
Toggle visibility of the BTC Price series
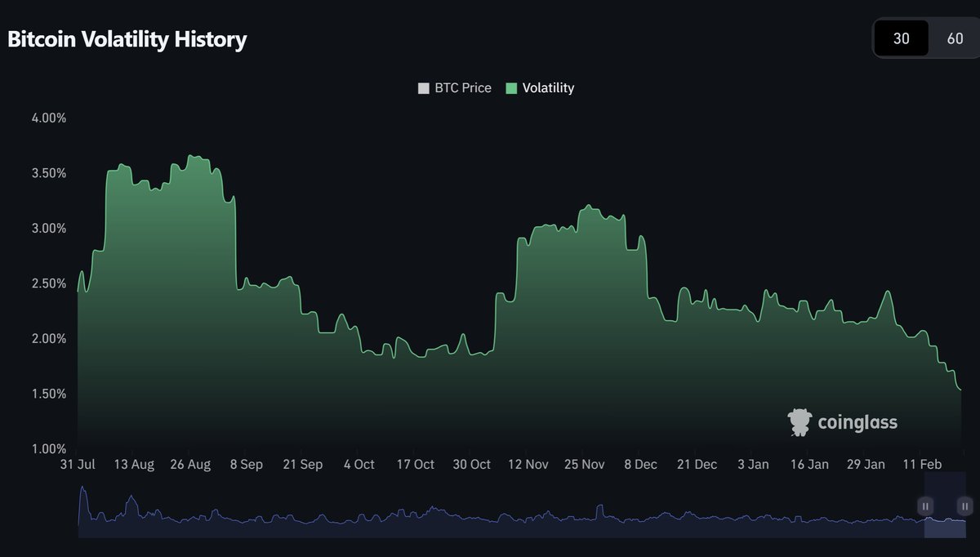point(454,87)
